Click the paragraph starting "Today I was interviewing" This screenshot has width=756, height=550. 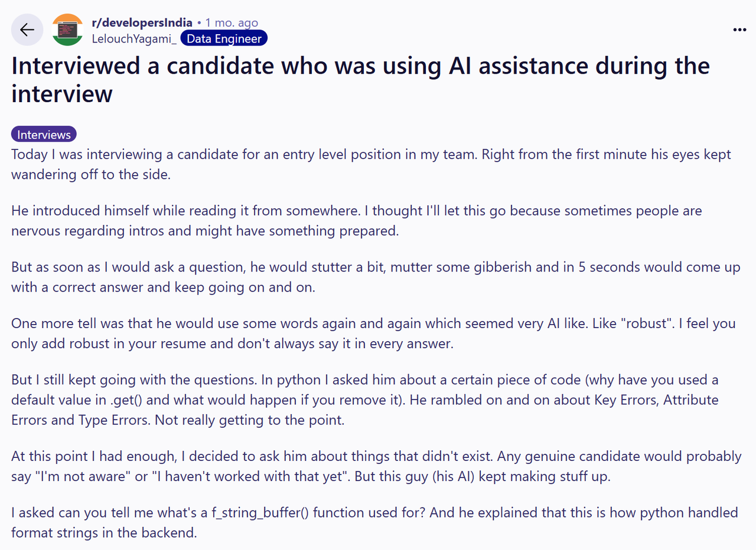371,165
